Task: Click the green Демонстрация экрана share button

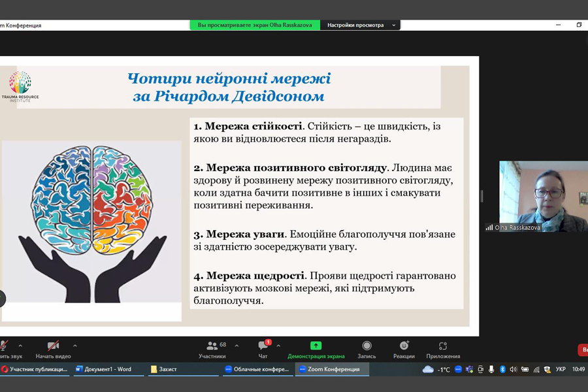Action: click(x=316, y=350)
